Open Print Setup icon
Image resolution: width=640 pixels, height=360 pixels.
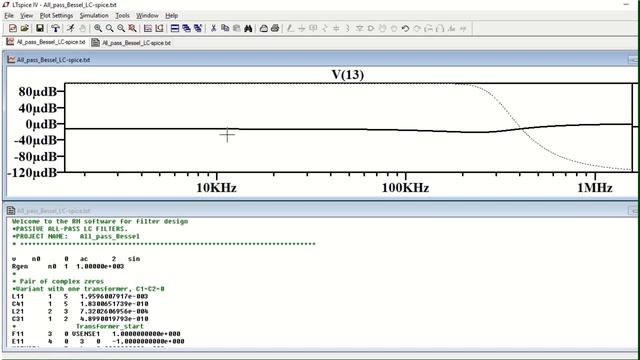point(264,28)
